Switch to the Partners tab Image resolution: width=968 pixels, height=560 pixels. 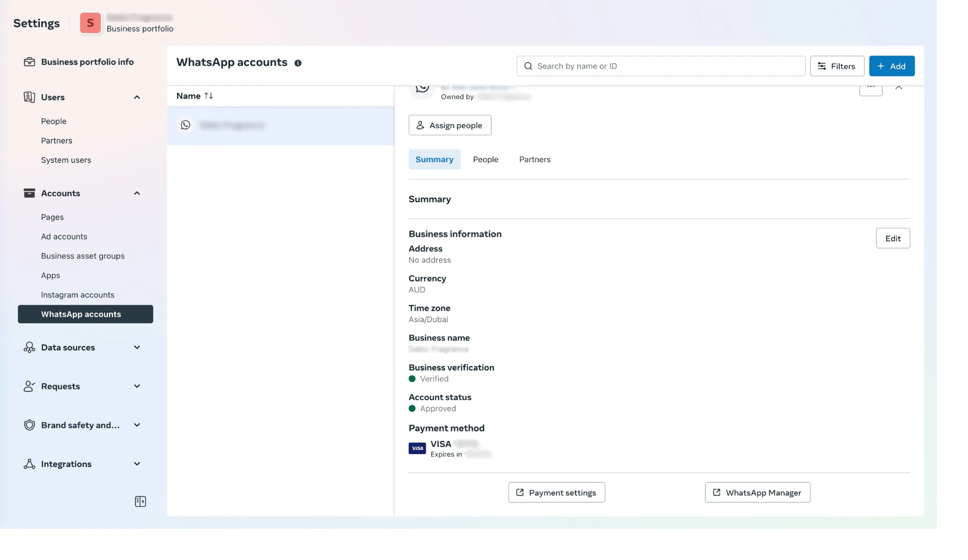pos(535,159)
